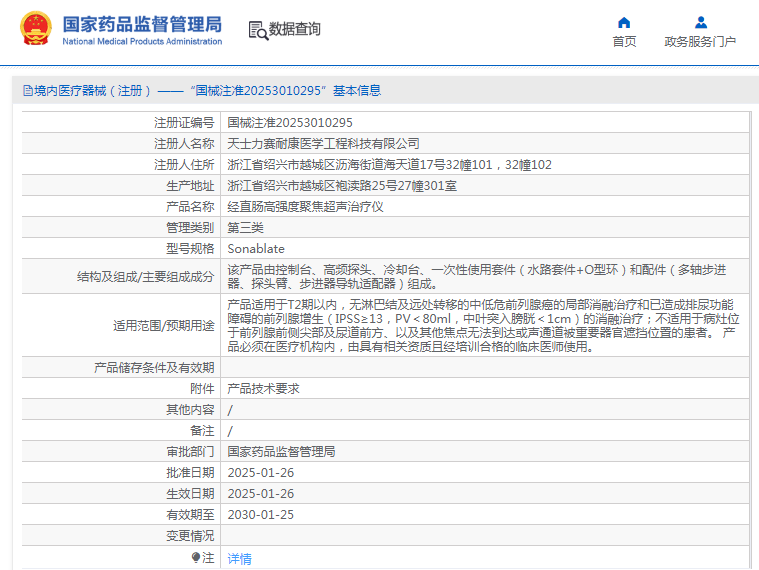Click the 审批部门 row label
This screenshot has width=759, height=570.
tap(190, 451)
